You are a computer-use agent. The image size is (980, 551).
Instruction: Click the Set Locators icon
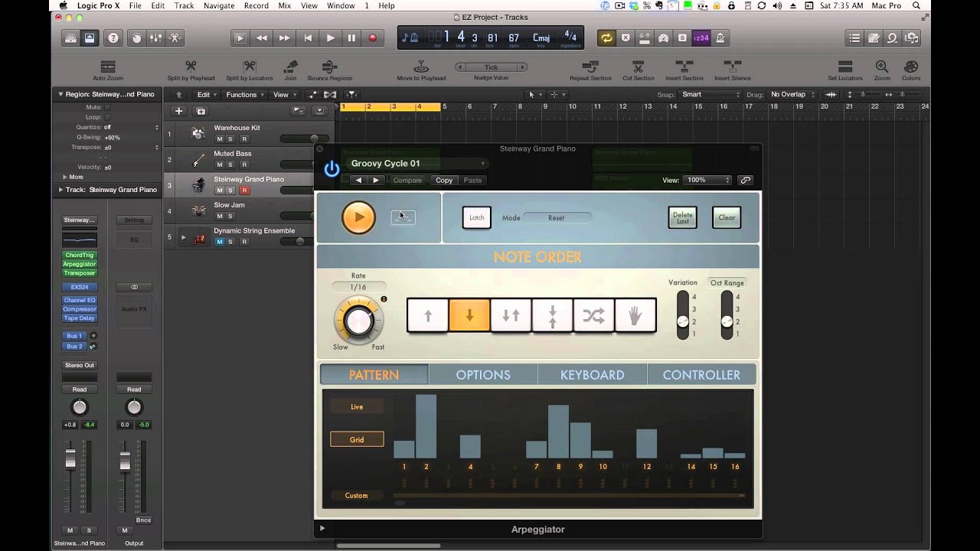845,67
